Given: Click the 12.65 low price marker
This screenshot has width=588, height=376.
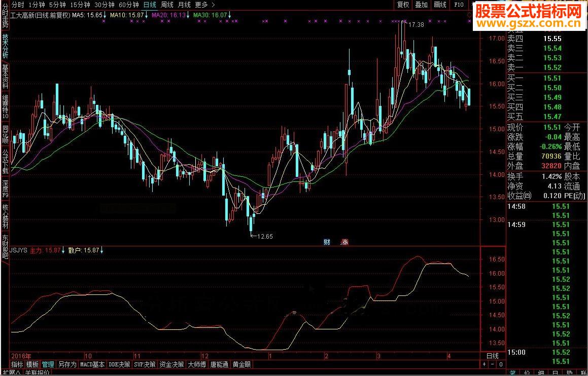Looking at the screenshot, I should [x=265, y=236].
